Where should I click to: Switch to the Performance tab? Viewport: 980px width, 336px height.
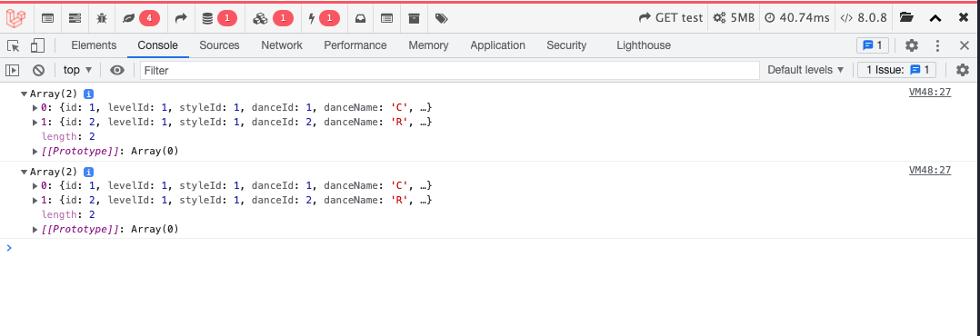[x=355, y=45]
